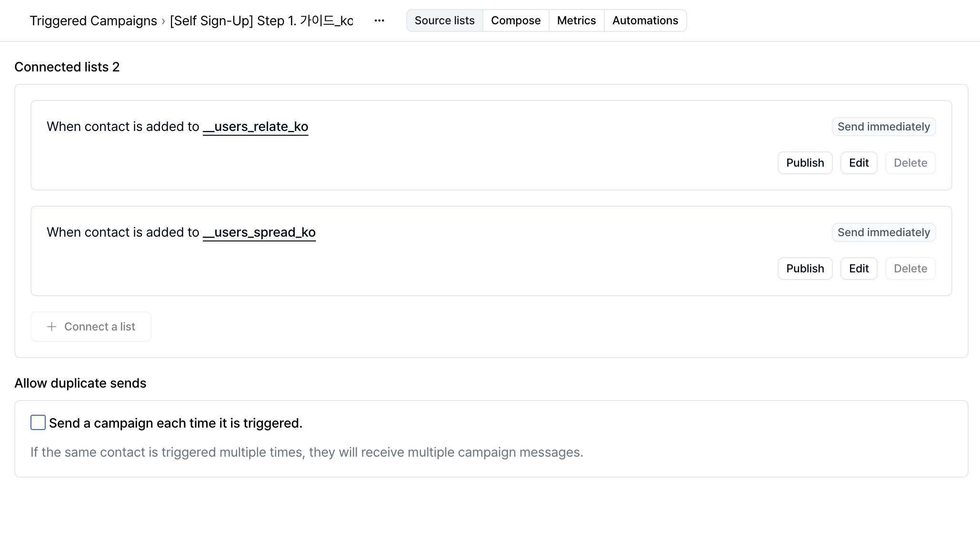Click Send immediately badge for __users_spread_ko
Image resolution: width=980 pixels, height=540 pixels.
[x=883, y=232]
